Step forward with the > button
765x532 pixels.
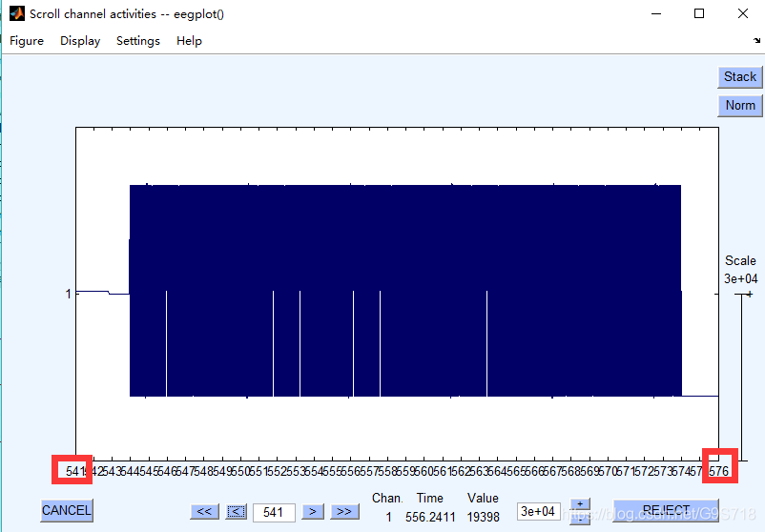(313, 512)
